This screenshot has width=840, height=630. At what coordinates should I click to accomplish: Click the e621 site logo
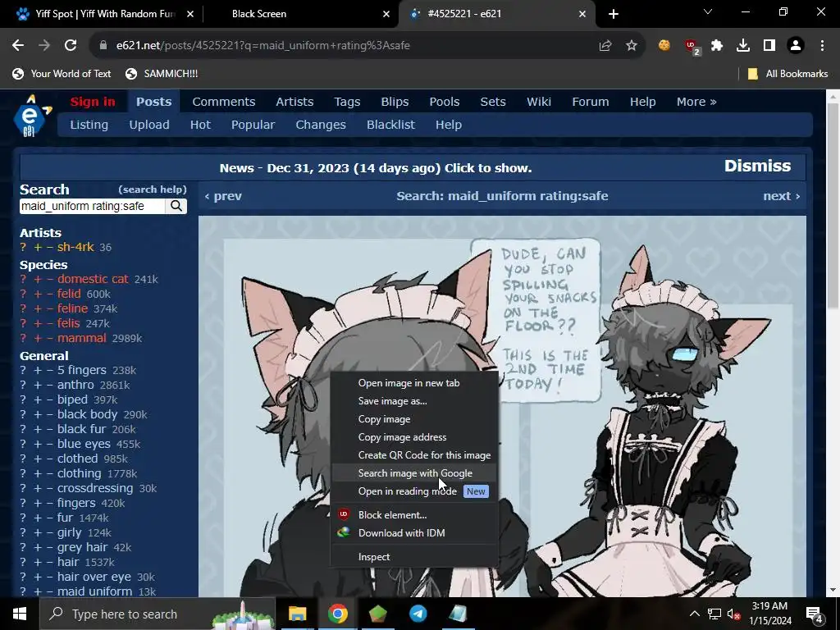32,115
